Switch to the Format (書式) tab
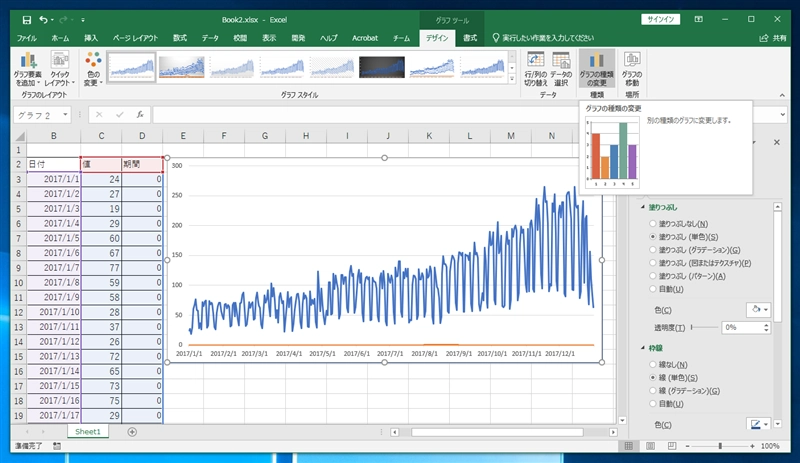The image size is (800, 463). (470, 38)
